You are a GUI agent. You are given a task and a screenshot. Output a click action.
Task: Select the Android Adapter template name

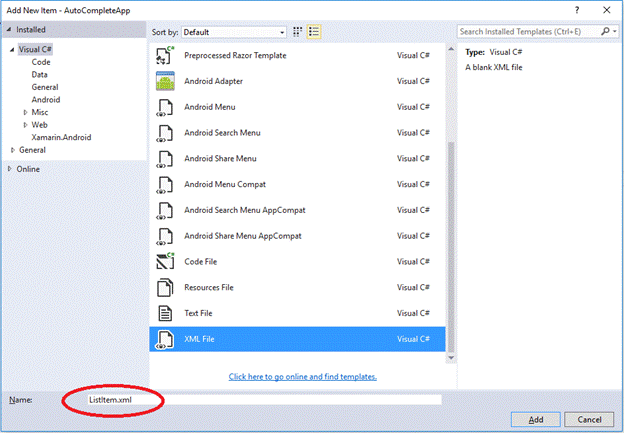[213, 81]
